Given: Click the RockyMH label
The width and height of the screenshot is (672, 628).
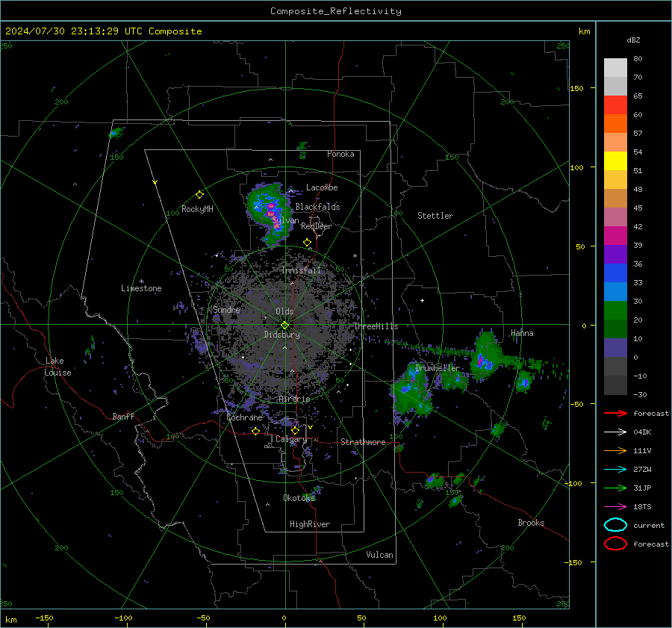Looking at the screenshot, I should point(197,209).
